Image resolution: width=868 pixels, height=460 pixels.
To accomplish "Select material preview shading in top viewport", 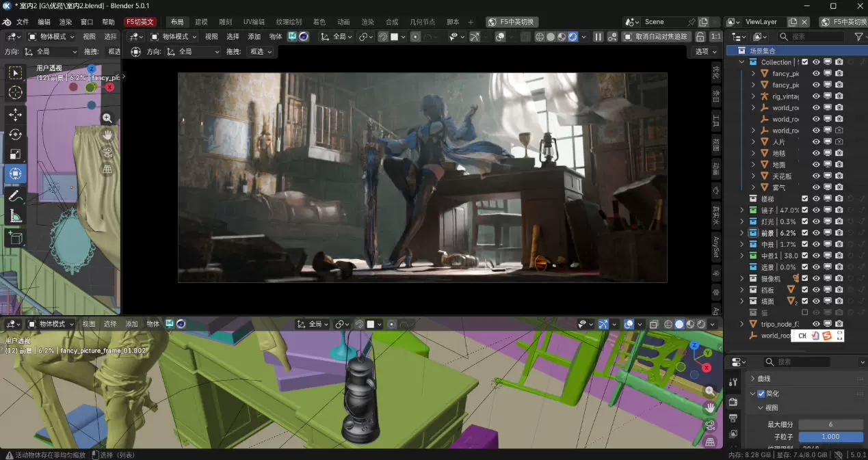I will point(562,37).
